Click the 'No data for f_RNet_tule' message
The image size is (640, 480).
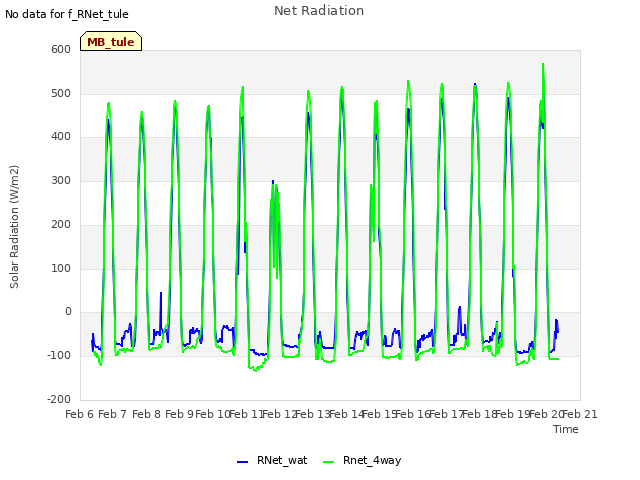point(67,14)
